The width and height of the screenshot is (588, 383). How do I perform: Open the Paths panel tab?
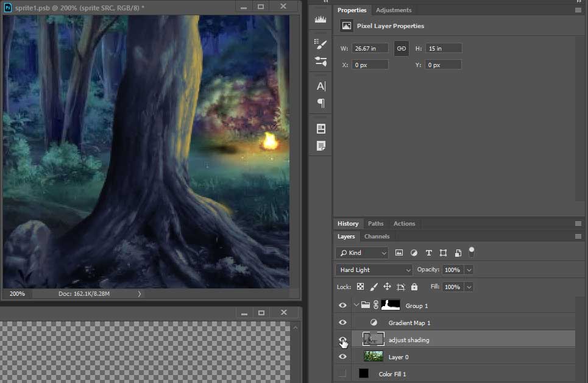tap(375, 224)
